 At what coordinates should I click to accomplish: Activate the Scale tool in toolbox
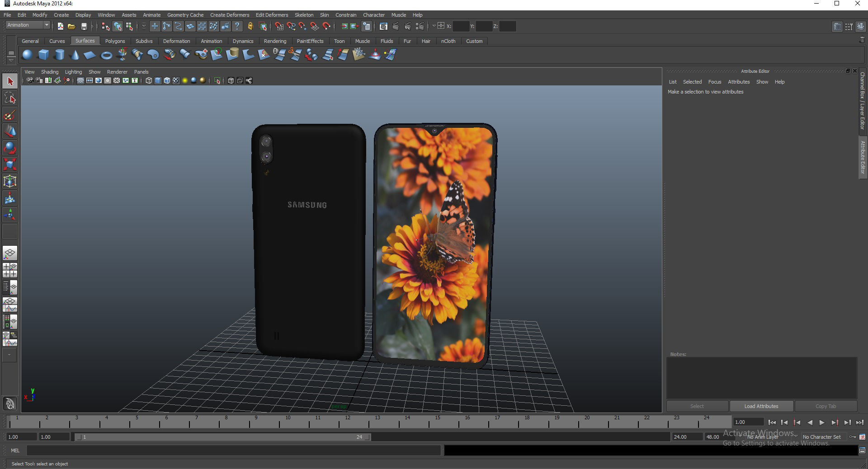click(x=10, y=164)
